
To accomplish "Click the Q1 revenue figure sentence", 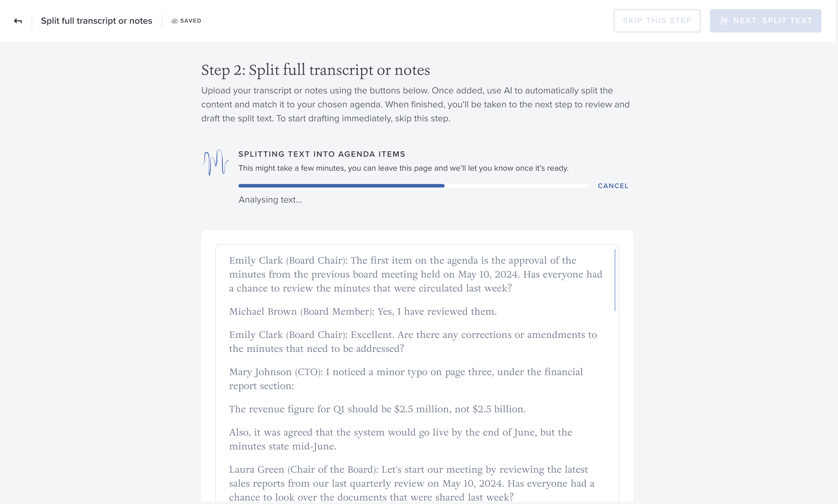I will coord(377,409).
